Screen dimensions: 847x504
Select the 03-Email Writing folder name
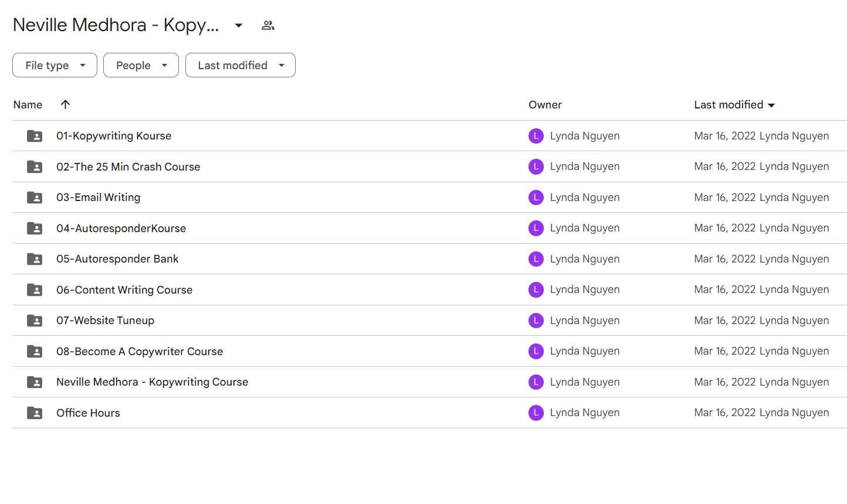[x=98, y=197]
